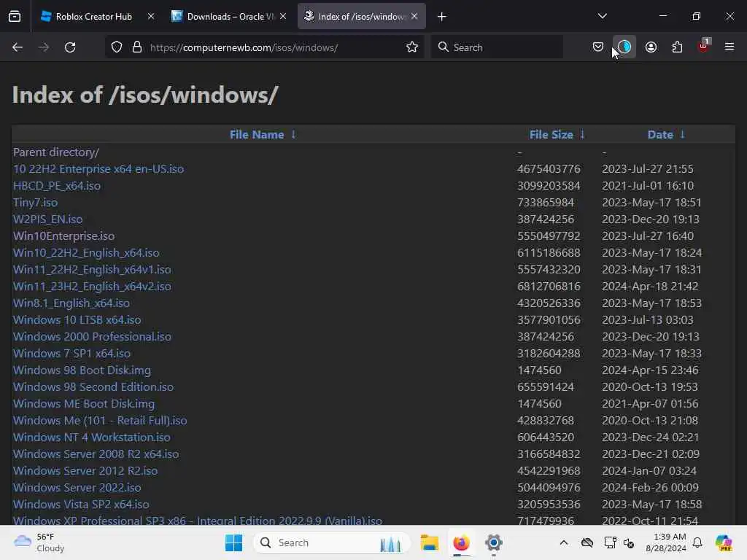Open the circular blue extension icon
Screen dimensions: 747x560
624,47
